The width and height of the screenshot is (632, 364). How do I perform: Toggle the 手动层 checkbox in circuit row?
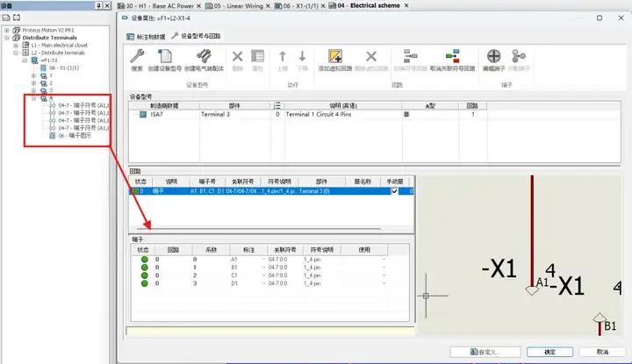click(x=395, y=190)
